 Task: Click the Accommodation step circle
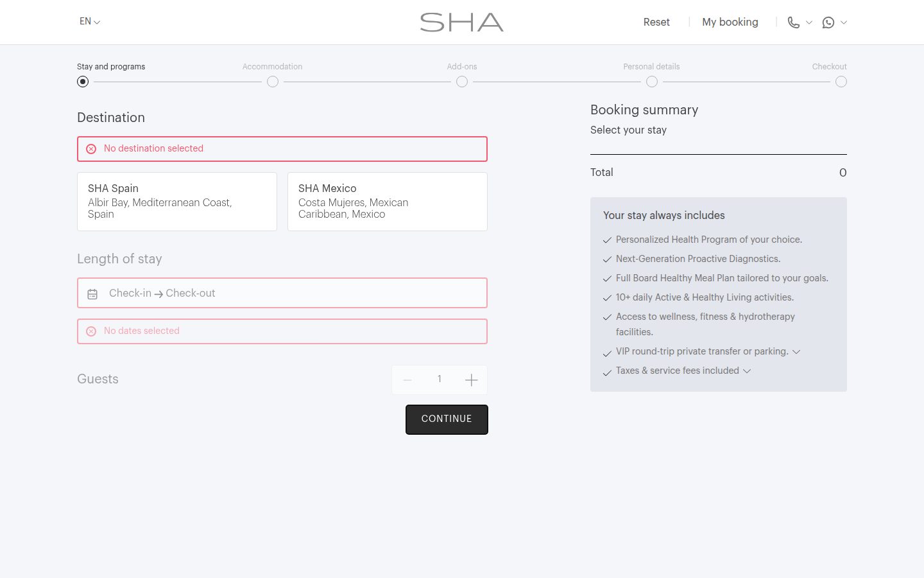tap(273, 82)
